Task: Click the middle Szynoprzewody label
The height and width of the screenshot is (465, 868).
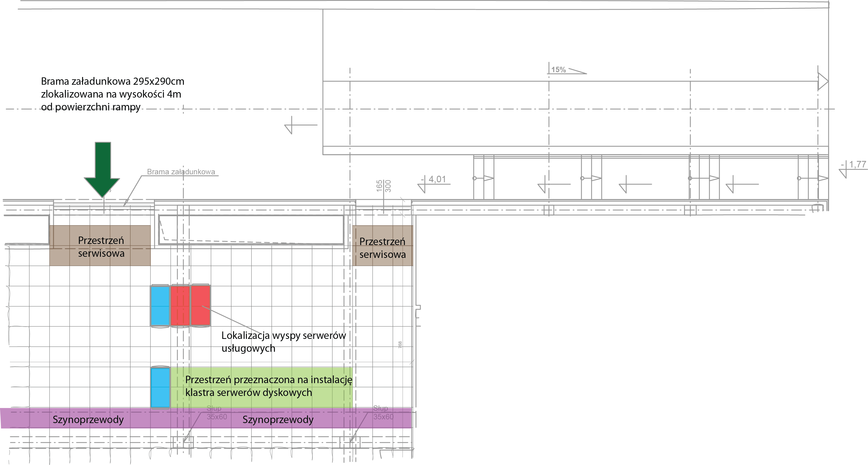Action: [278, 419]
